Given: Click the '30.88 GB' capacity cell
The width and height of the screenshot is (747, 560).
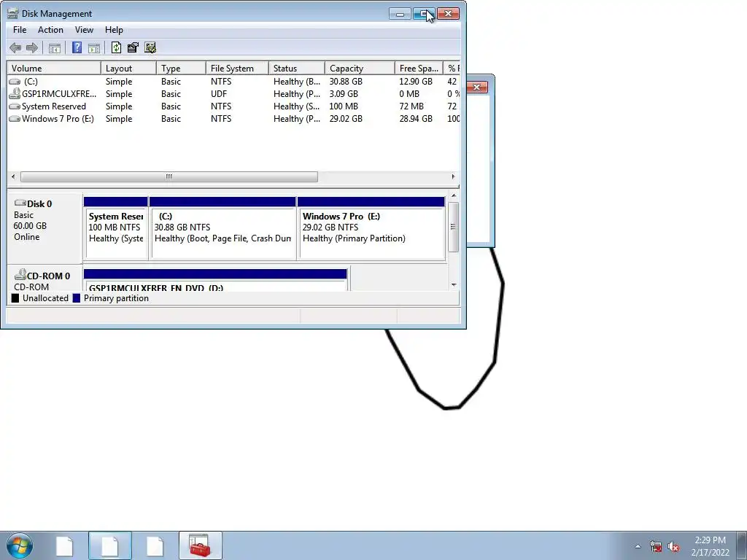Looking at the screenshot, I should coord(346,82).
